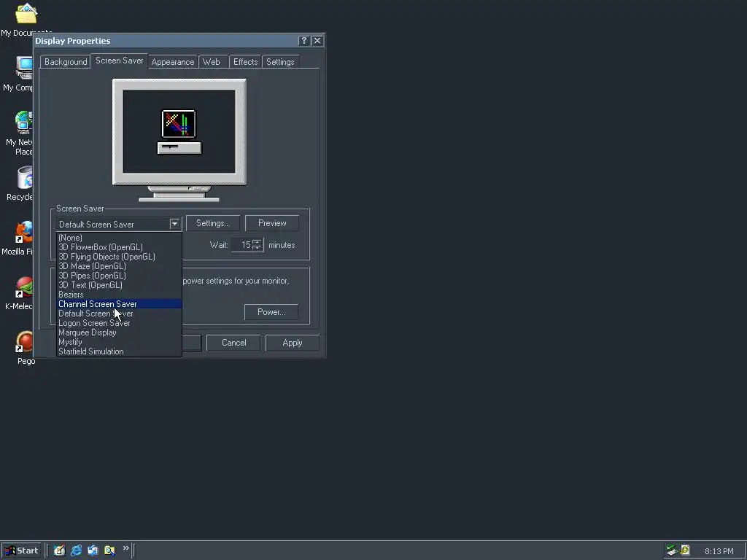
Task: Open screen saver Settings... button
Action: (213, 223)
